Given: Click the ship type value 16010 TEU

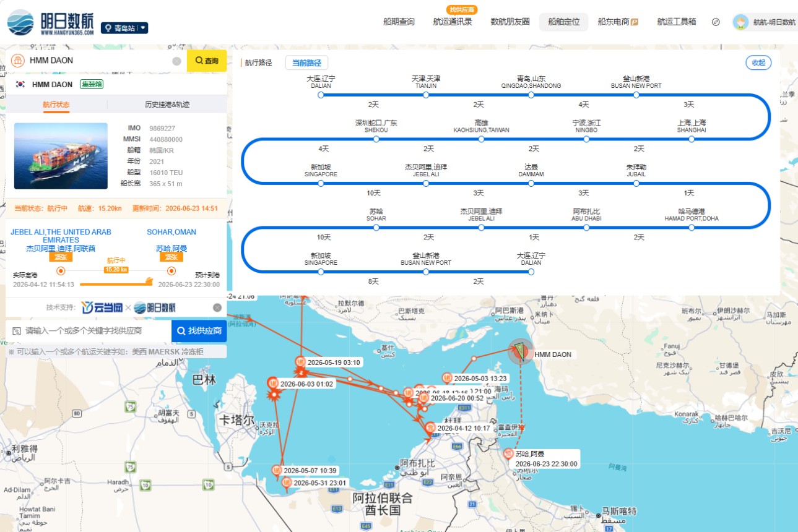Looking at the screenshot, I should pos(166,173).
